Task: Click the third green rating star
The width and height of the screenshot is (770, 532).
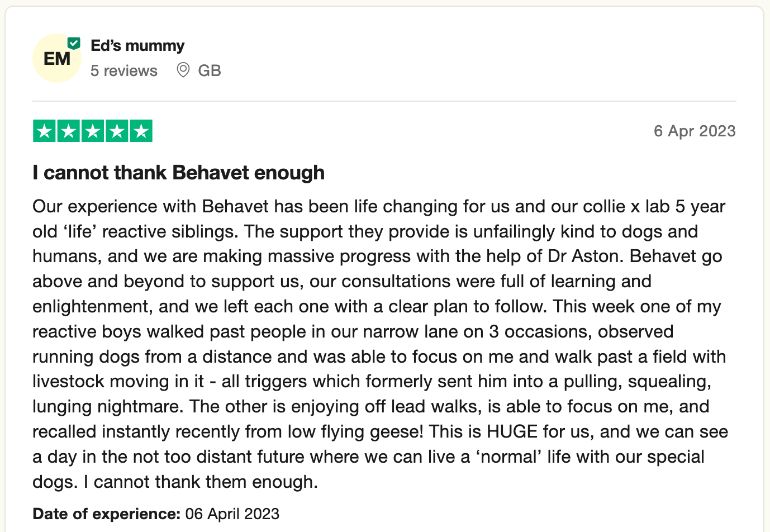Action: coord(93,131)
